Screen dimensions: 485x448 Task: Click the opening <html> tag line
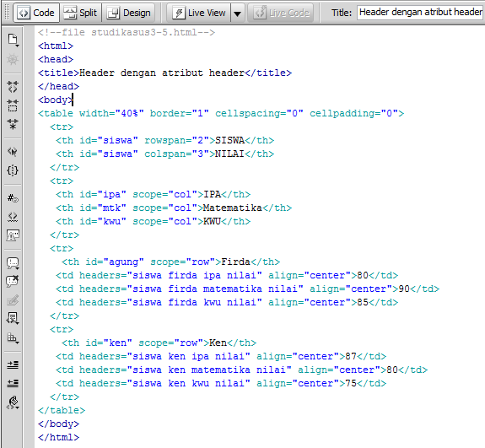coord(56,46)
